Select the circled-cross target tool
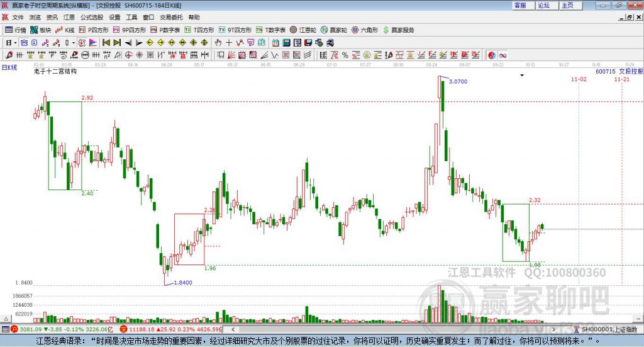Viewport: 644px width, 347px height. [x=128, y=55]
